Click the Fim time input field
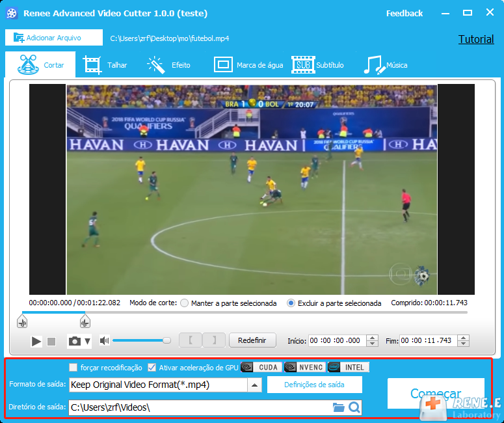 pyautogui.click(x=428, y=340)
